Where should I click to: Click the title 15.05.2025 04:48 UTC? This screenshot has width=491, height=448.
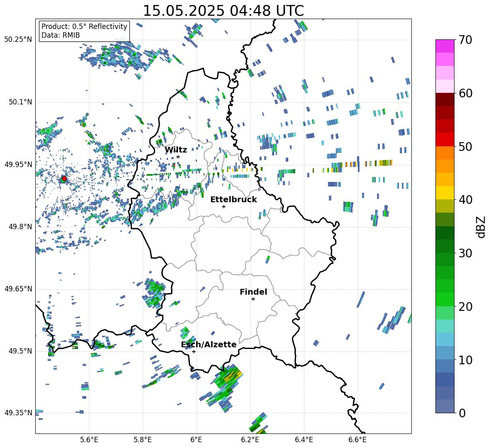(x=223, y=11)
